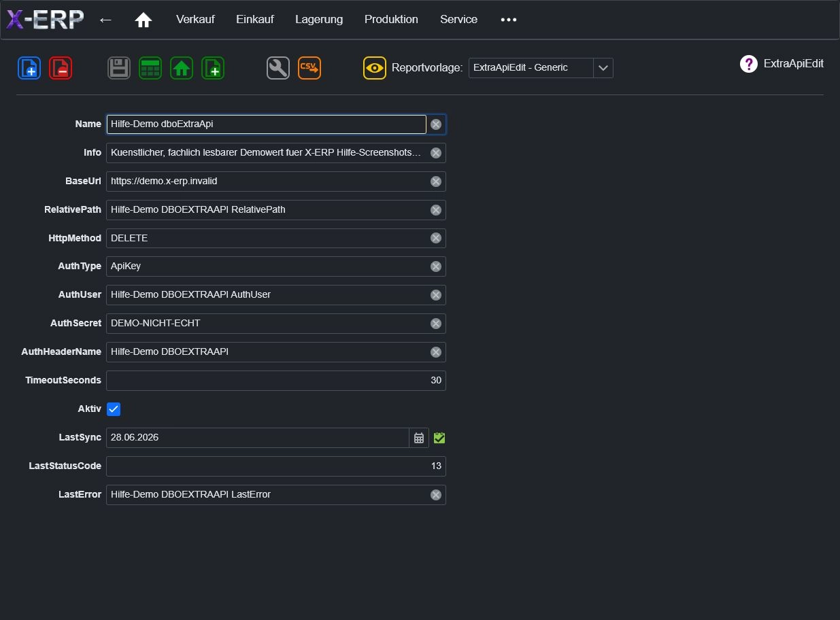Click the TimeoutSeconds field showing 30
Image resolution: width=840 pixels, height=620 pixels.
pos(276,381)
